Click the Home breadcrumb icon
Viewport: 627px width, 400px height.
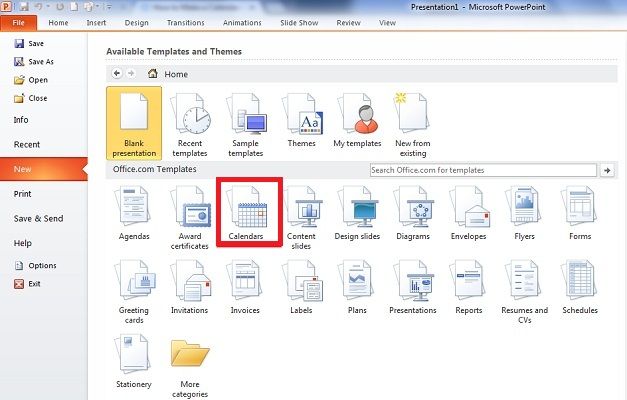tap(152, 74)
